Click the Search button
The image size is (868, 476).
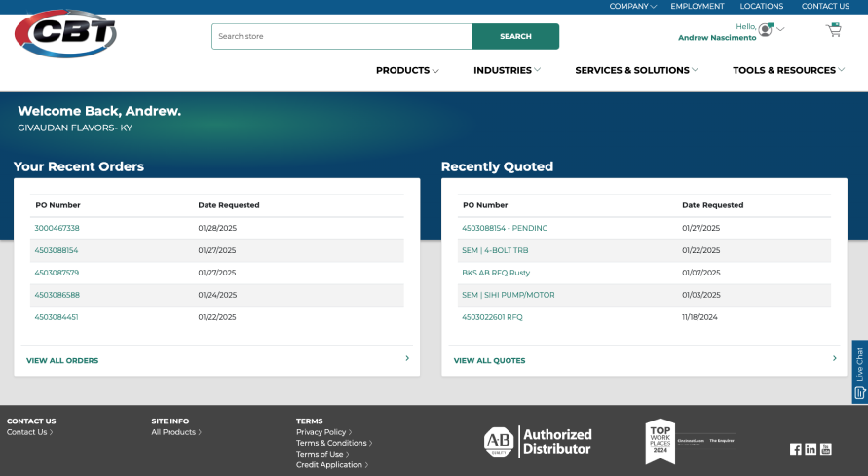click(x=515, y=36)
